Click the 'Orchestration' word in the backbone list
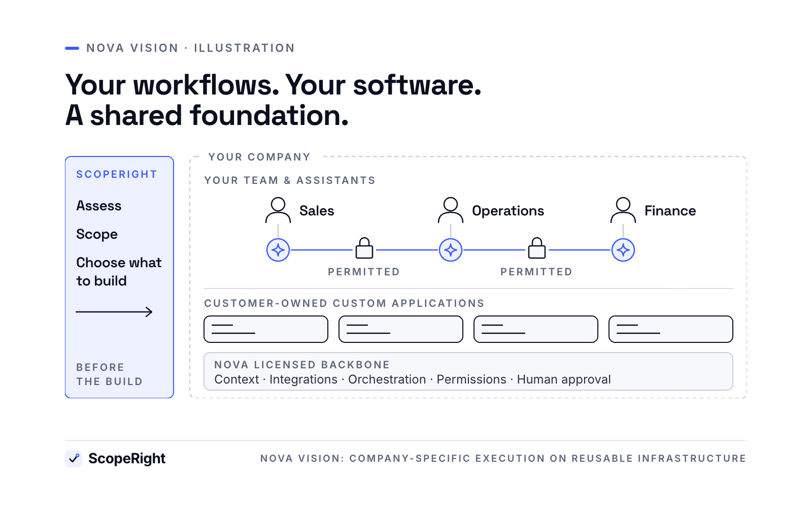Viewport: 812px width, 508px height. (387, 379)
